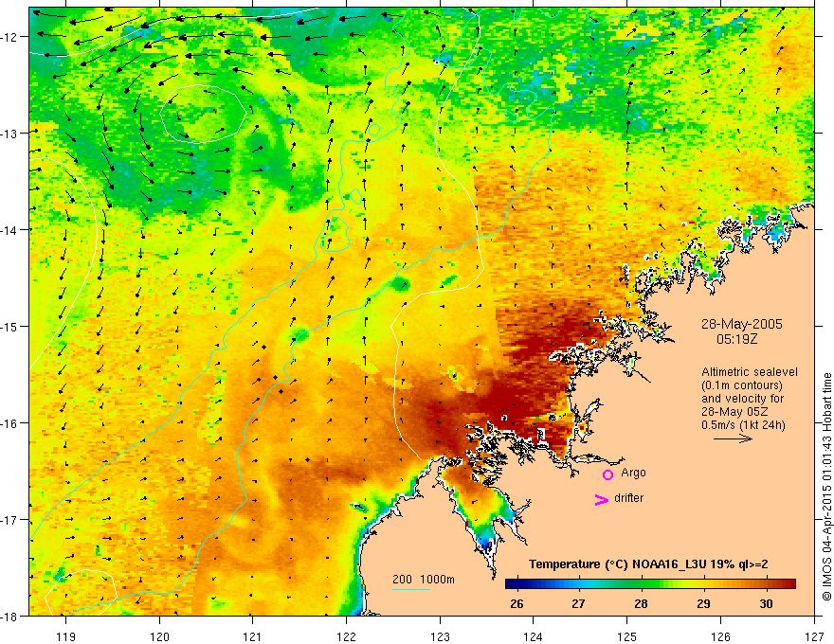Image resolution: width=834 pixels, height=644 pixels.
Task: Select the 'Argo' legend label
Action: pyautogui.click(x=633, y=473)
